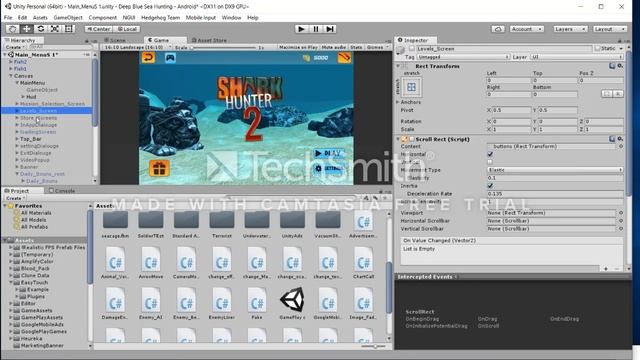Open the GameObject menu
640x360 pixels.
(x=68, y=18)
